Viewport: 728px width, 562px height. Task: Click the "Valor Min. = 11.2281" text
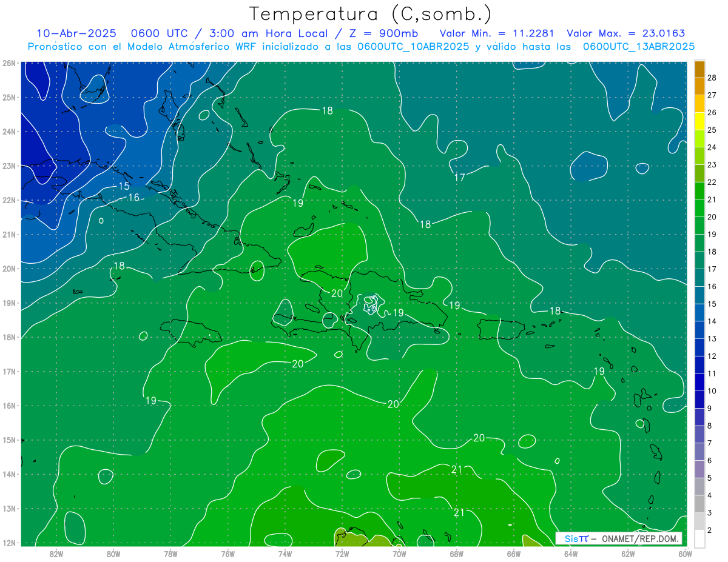[x=498, y=33]
